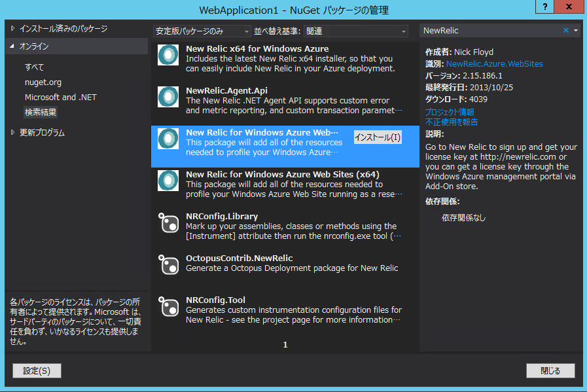Clear the NewRelic search text
This screenshot has height=392, width=587.
[x=565, y=30]
